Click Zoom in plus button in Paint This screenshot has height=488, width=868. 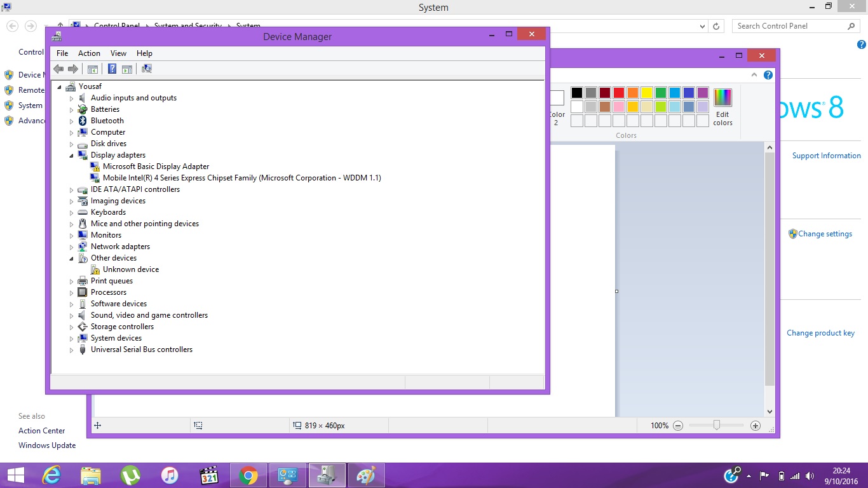(x=756, y=426)
